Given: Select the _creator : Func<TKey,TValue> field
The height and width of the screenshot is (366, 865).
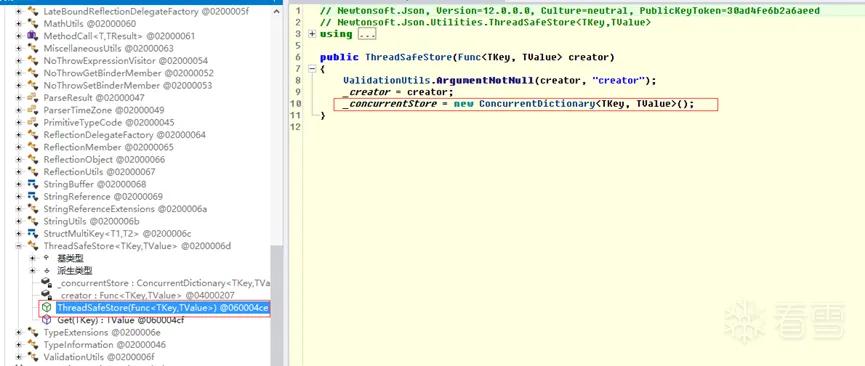Looking at the screenshot, I should 146,295.
